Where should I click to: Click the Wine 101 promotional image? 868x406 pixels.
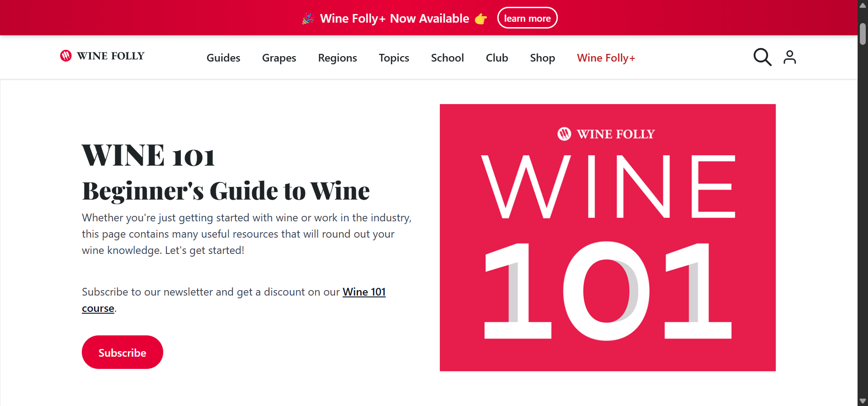click(x=607, y=237)
